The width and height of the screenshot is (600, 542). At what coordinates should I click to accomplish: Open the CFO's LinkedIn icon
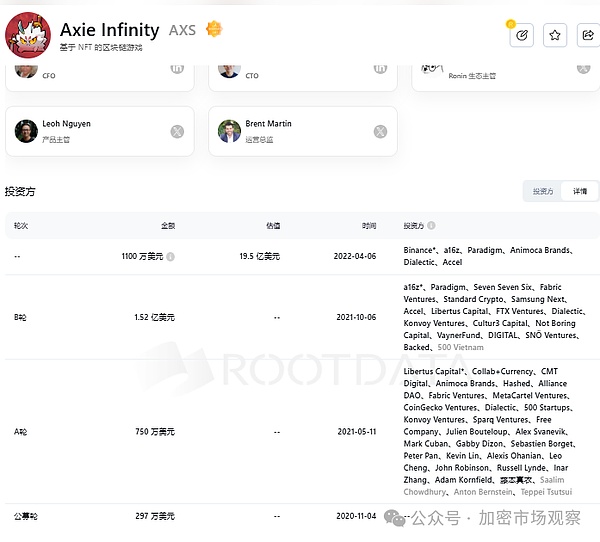pos(177,67)
